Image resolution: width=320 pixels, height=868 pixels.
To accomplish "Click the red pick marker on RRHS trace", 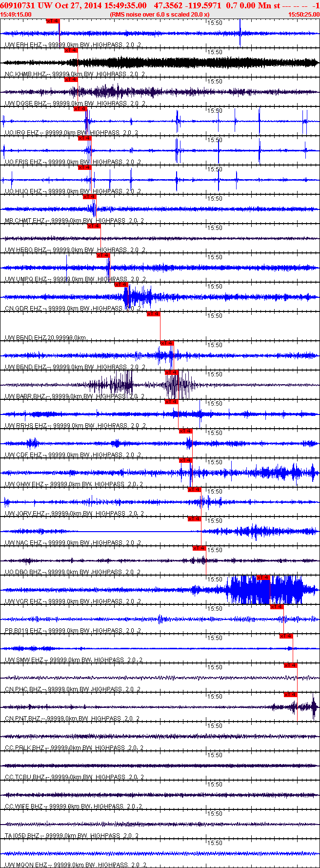I will (x=172, y=402).
